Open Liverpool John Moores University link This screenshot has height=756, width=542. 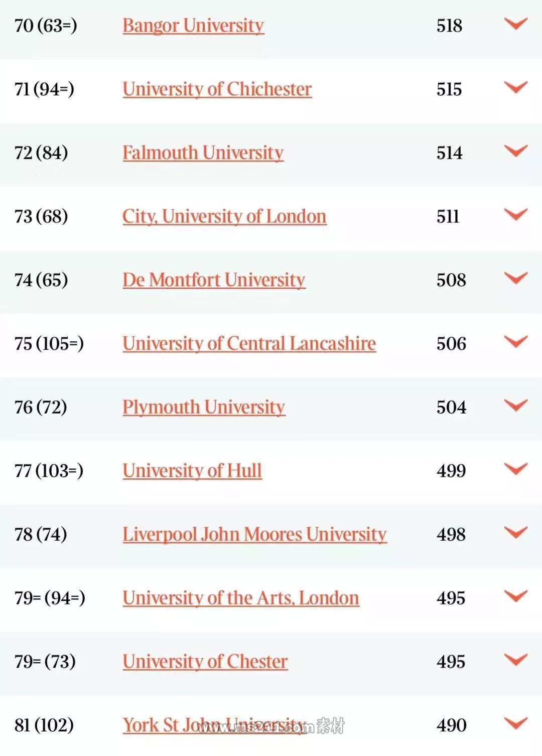point(254,535)
